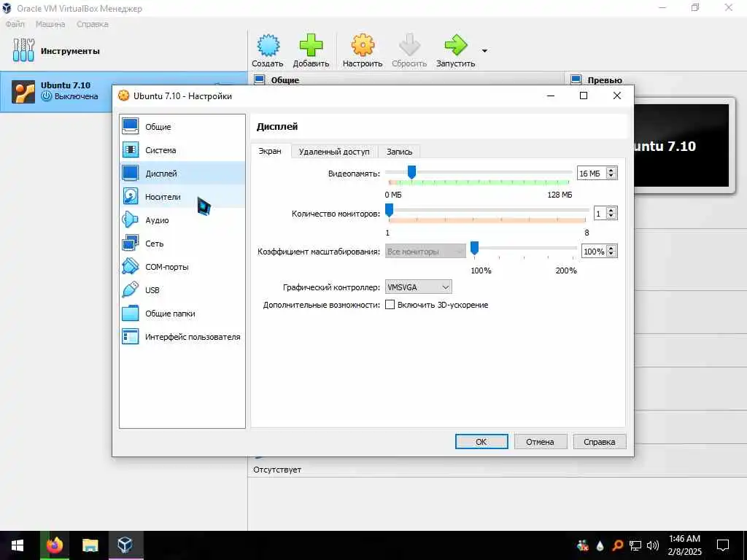
Task: Click the Превью section header
Action: 605,80
